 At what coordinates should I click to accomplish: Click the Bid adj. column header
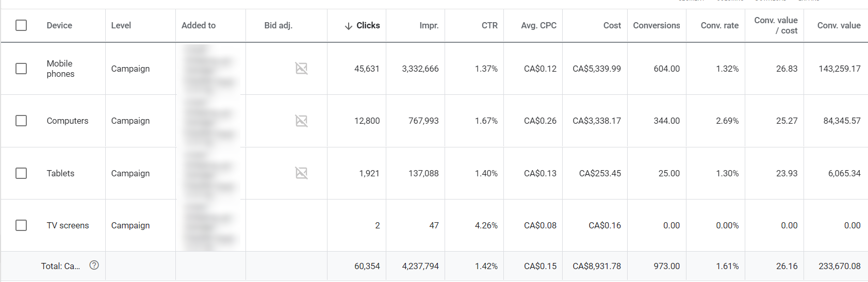click(278, 25)
